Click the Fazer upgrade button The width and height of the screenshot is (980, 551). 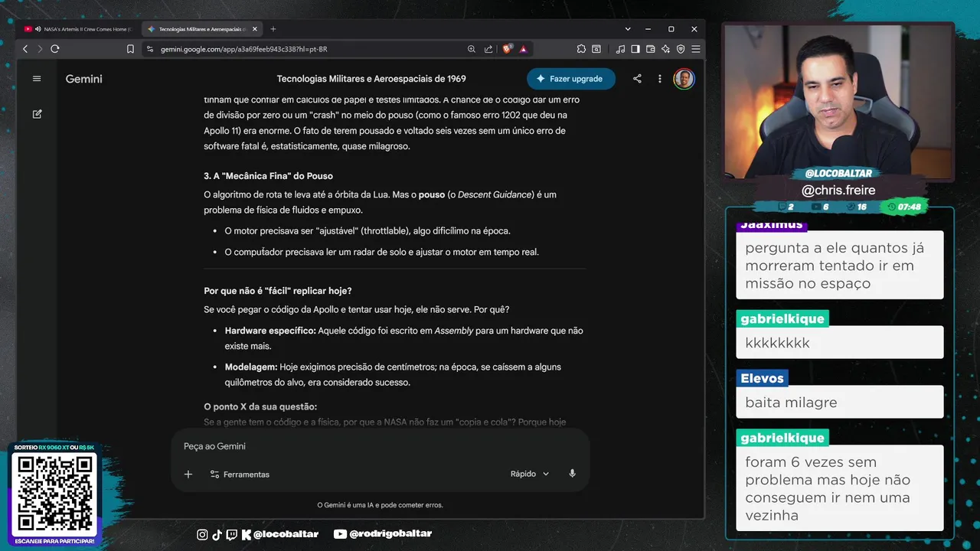tap(571, 79)
